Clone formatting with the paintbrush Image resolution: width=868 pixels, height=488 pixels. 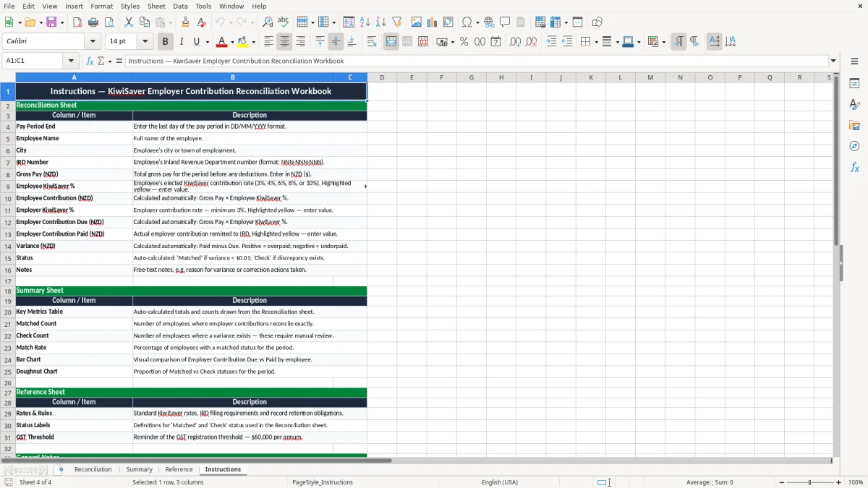(x=186, y=22)
